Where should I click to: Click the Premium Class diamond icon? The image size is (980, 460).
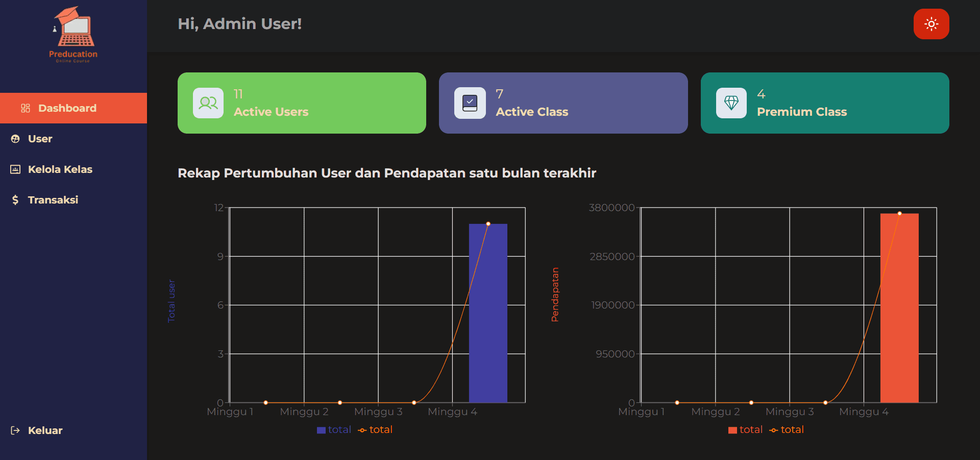tap(731, 103)
